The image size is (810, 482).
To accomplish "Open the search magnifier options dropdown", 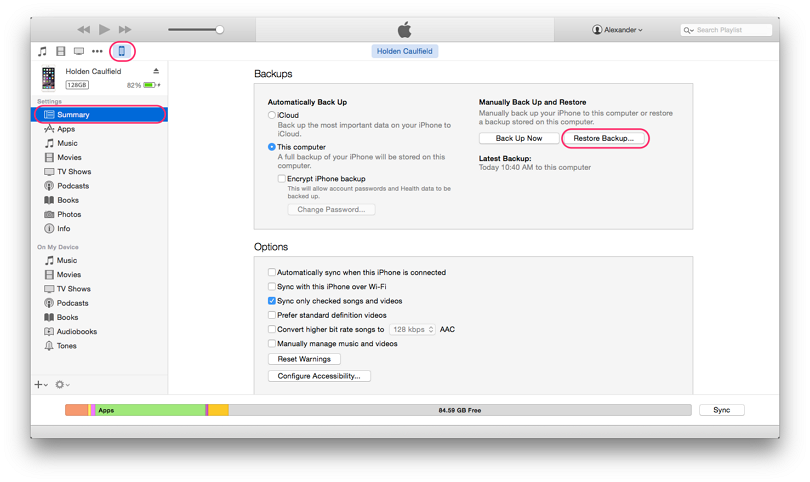I will pos(689,30).
